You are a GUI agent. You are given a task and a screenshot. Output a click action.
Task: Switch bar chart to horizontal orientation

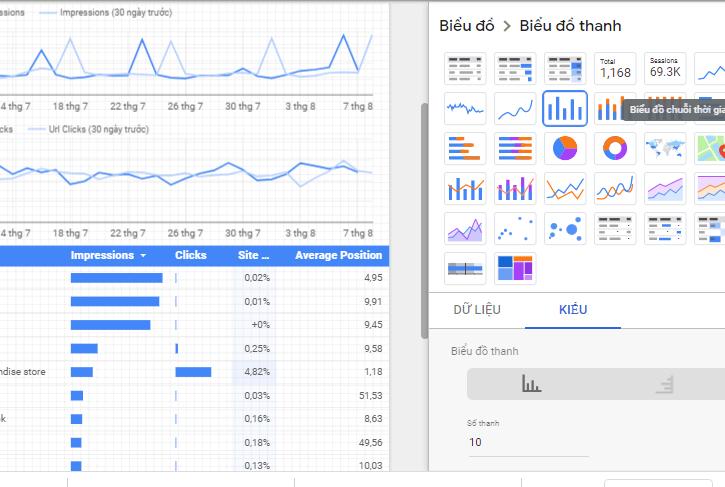pyautogui.click(x=664, y=384)
